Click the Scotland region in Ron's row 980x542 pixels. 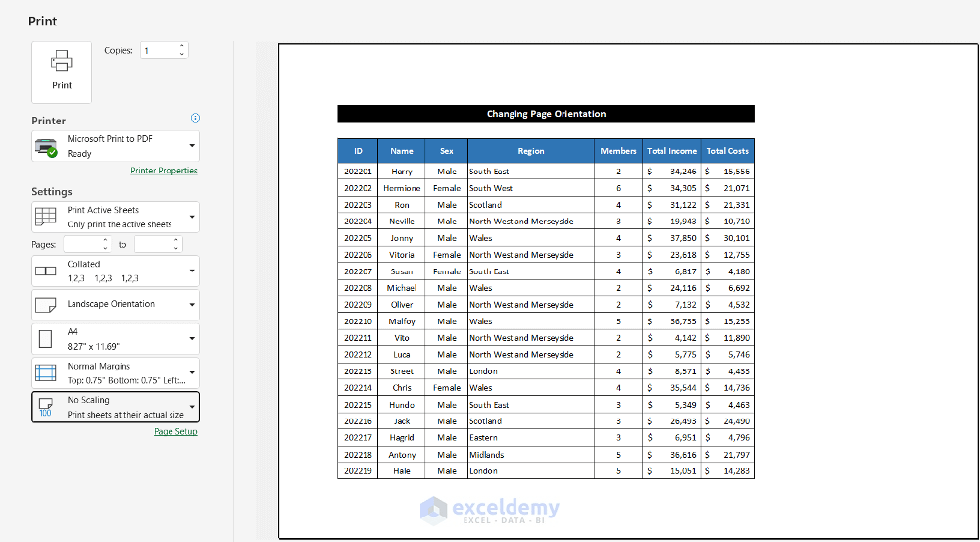(x=486, y=205)
